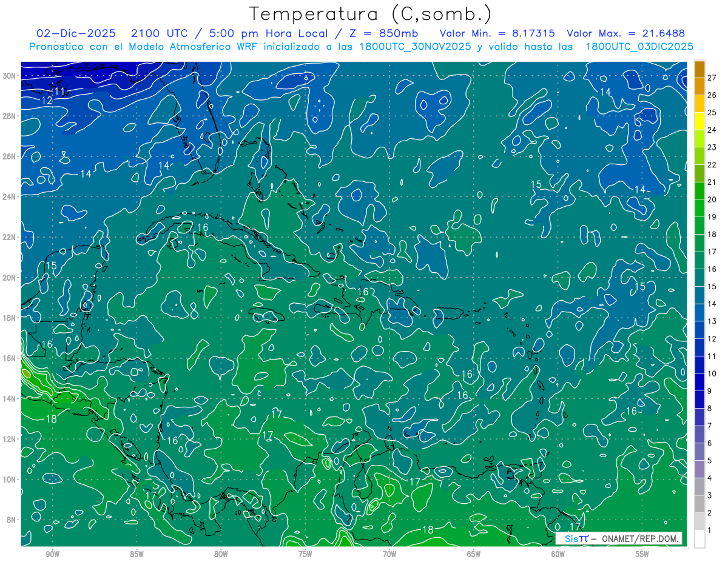Click the '12N' latitude axis label

(10, 439)
